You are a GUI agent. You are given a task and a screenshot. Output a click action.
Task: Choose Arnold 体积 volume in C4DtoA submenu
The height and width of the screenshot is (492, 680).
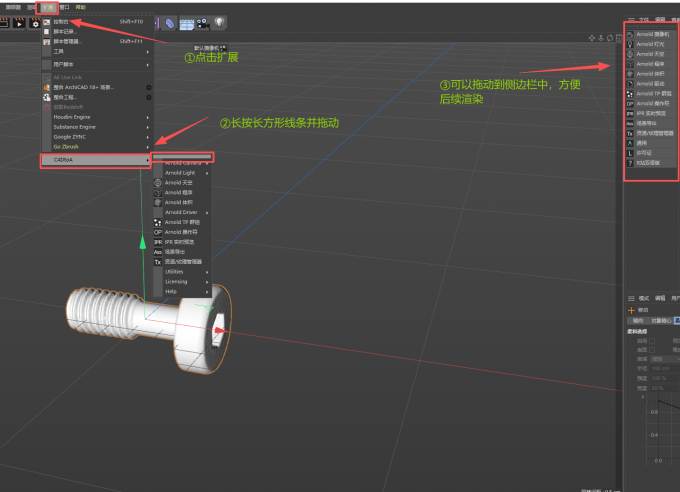tap(181, 202)
